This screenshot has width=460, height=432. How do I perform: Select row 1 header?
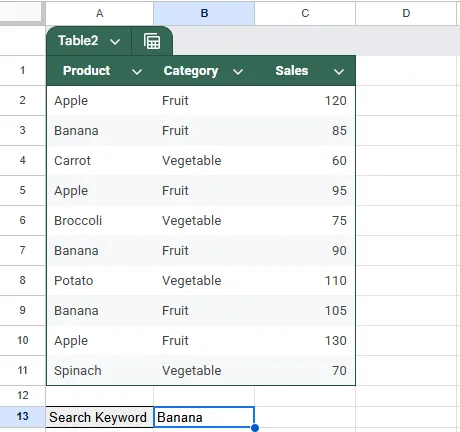coord(22,70)
